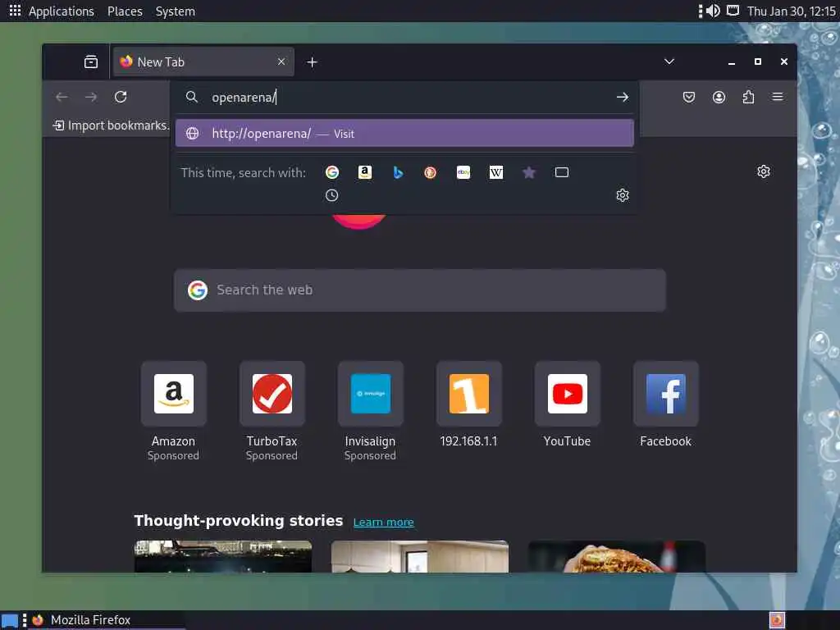This screenshot has width=840, height=630.
Task: Open a new tab with plus button
Action: click(313, 62)
